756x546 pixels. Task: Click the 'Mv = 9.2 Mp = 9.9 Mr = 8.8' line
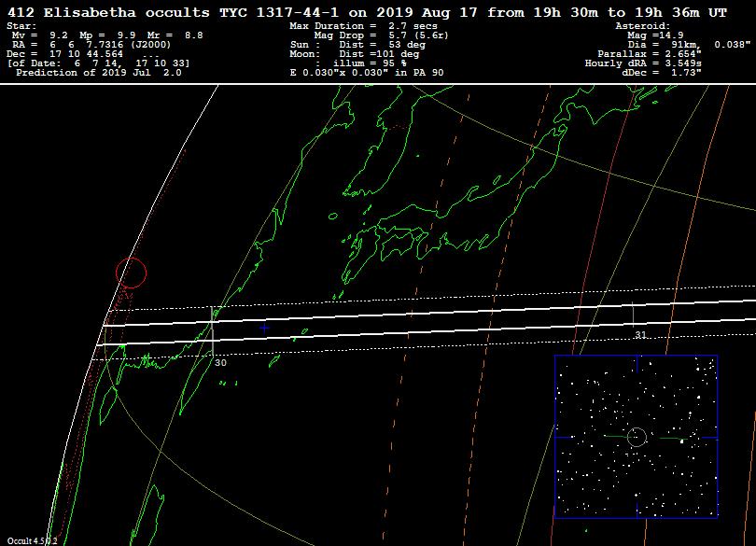(x=107, y=35)
